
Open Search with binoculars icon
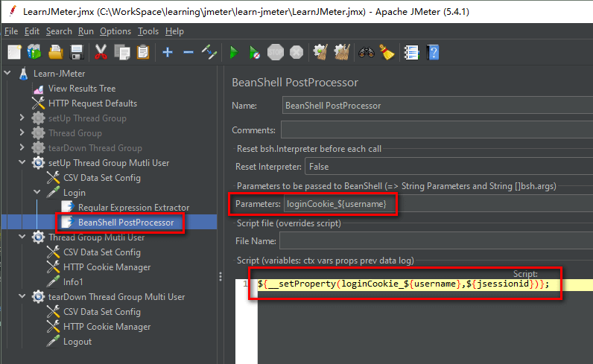[x=366, y=52]
